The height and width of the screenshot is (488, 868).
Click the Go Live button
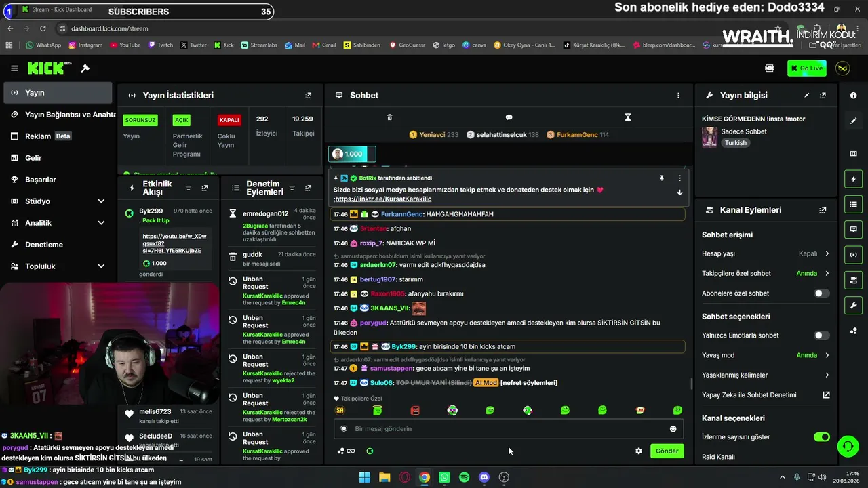[807, 68]
